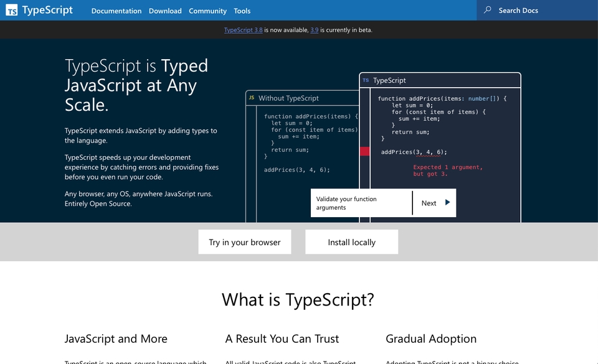The width and height of the screenshot is (598, 364).
Task: Click the 'A Result You Can Trust' heading
Action: click(282, 338)
